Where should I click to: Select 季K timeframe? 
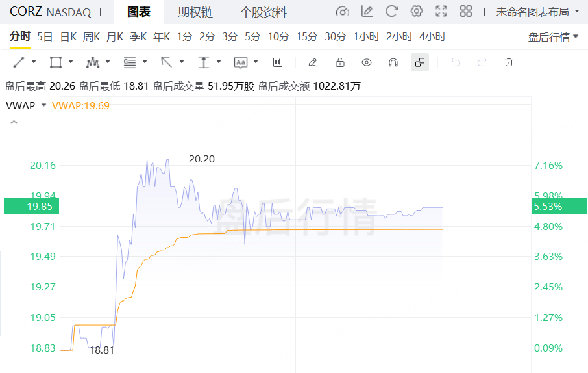pyautogui.click(x=138, y=37)
